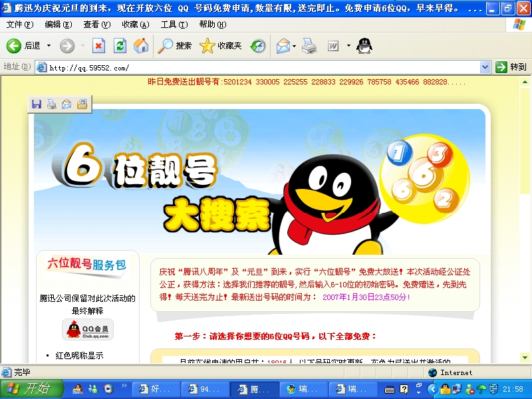Switch to the first 瑞... taskbar window
This screenshot has height=399, width=532.
coord(304,389)
